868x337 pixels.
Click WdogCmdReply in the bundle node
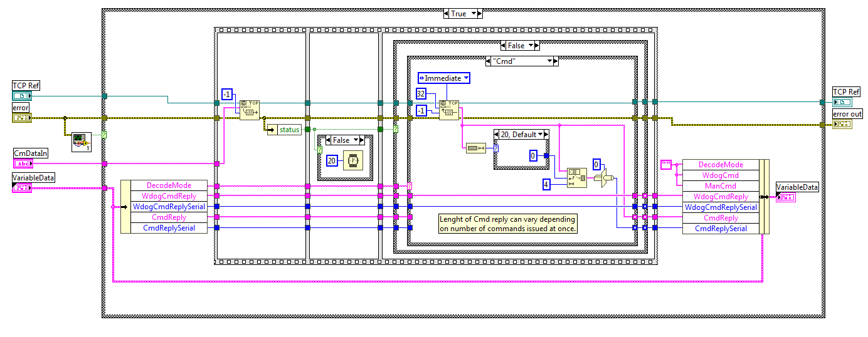pyautogui.click(x=721, y=197)
